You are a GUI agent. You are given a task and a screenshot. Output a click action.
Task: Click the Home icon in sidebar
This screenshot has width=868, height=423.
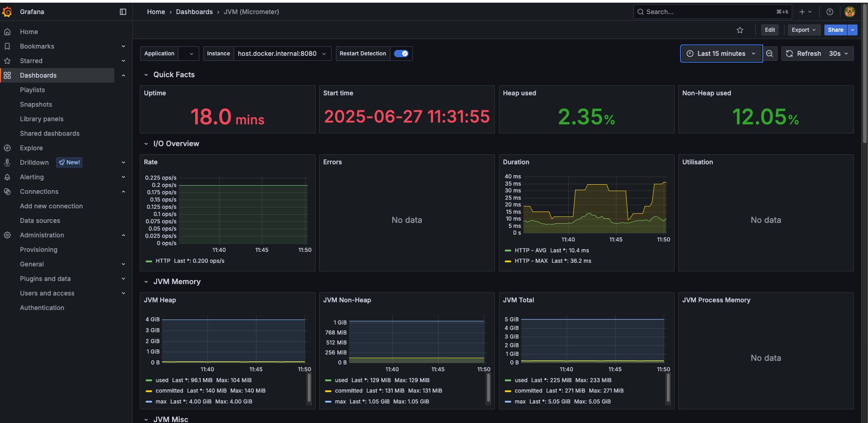click(x=7, y=32)
